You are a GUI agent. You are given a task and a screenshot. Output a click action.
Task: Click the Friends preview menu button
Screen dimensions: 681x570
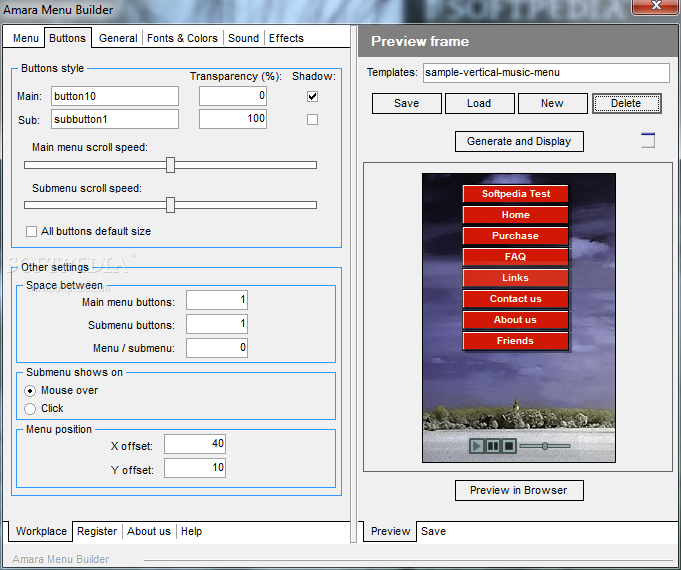516,341
